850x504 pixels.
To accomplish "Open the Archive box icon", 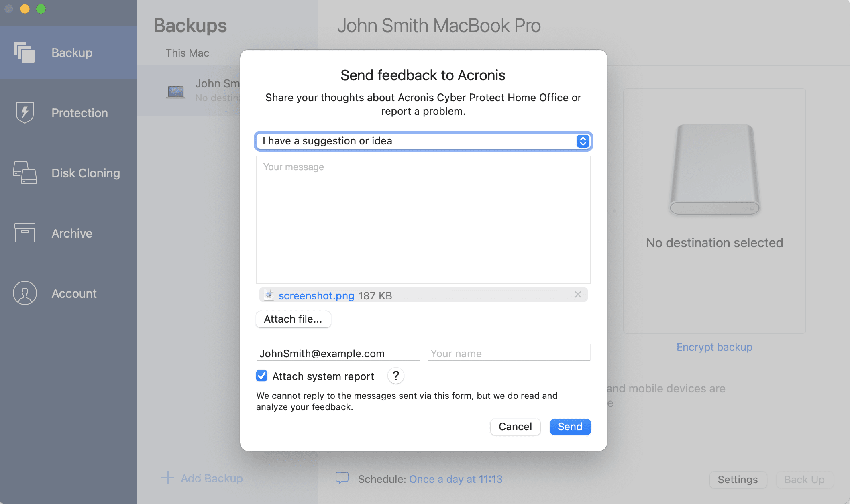I will tap(24, 233).
